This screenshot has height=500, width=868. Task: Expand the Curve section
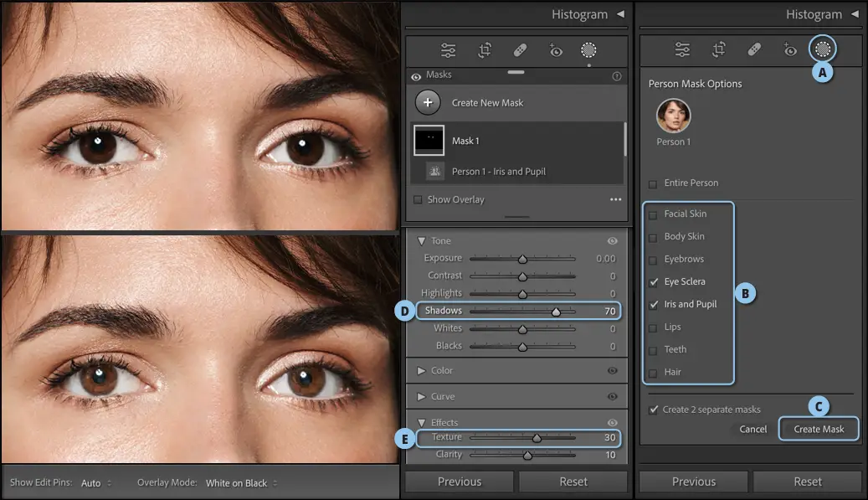[x=421, y=396]
